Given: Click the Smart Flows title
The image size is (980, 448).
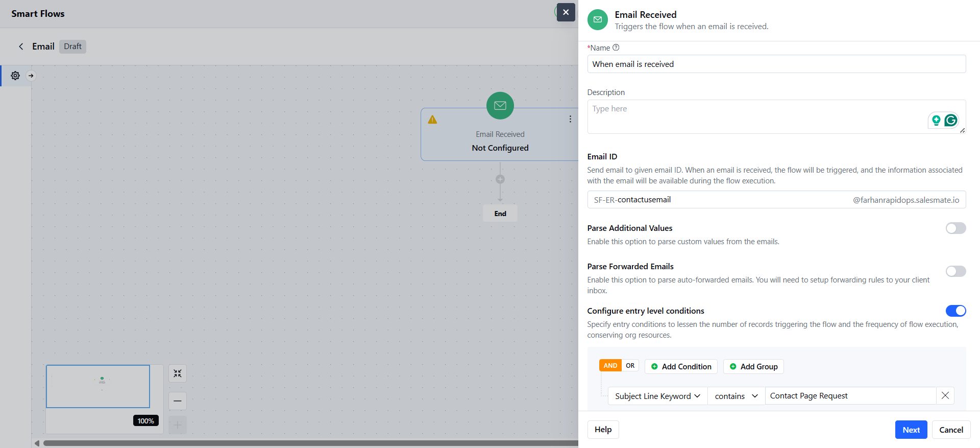Looking at the screenshot, I should pyautogui.click(x=38, y=14).
